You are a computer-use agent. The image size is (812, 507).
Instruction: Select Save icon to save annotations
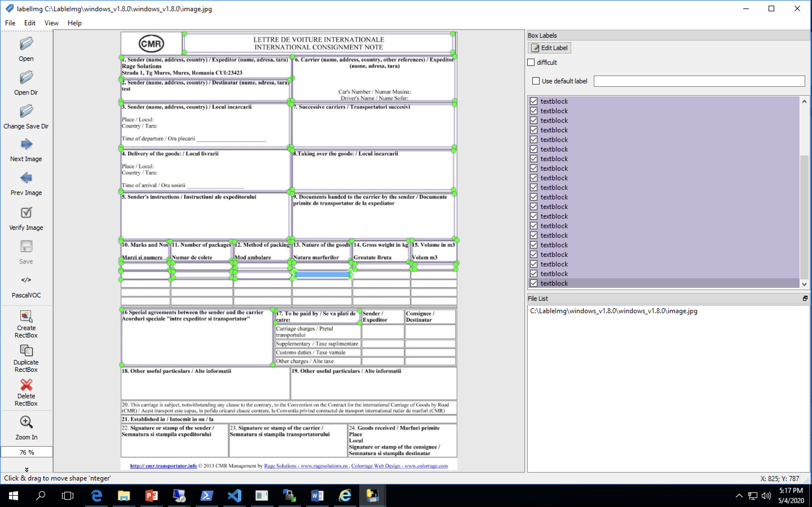click(26, 246)
